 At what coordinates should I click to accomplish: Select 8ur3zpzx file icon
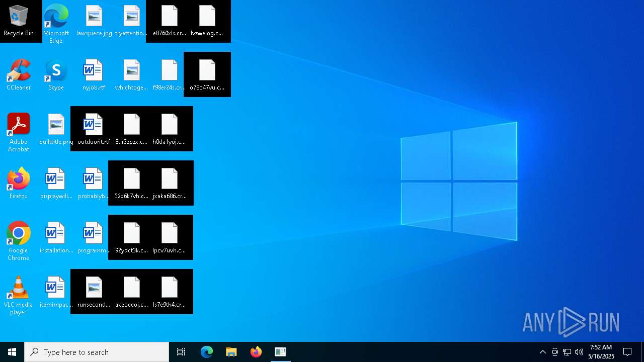click(x=131, y=130)
